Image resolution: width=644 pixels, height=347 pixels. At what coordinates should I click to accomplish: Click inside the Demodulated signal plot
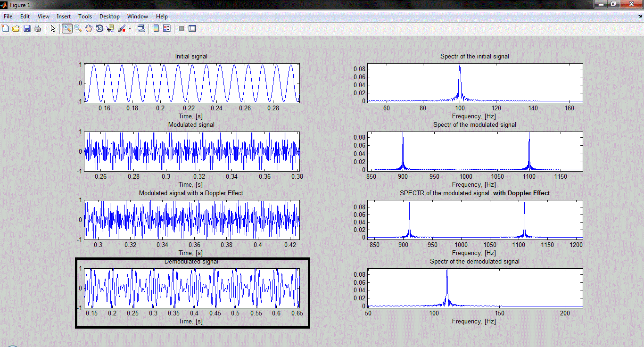[192, 288]
